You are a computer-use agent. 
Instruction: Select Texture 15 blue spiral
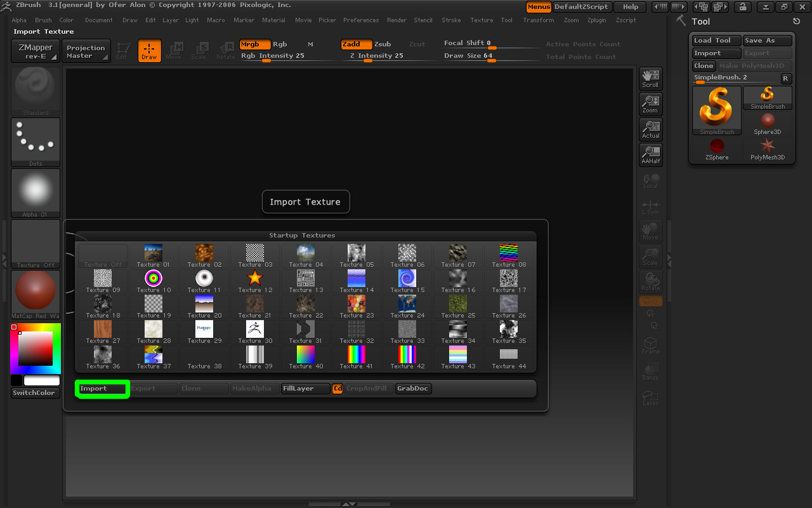407,281
